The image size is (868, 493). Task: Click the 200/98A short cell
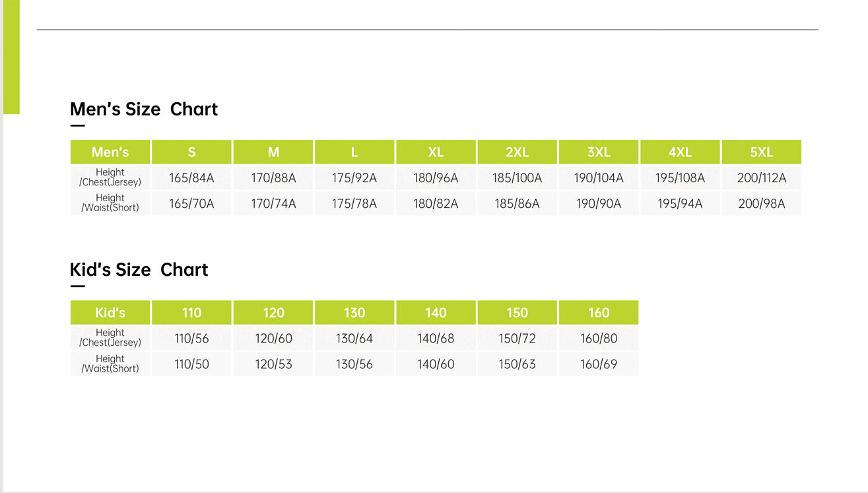[761, 204]
